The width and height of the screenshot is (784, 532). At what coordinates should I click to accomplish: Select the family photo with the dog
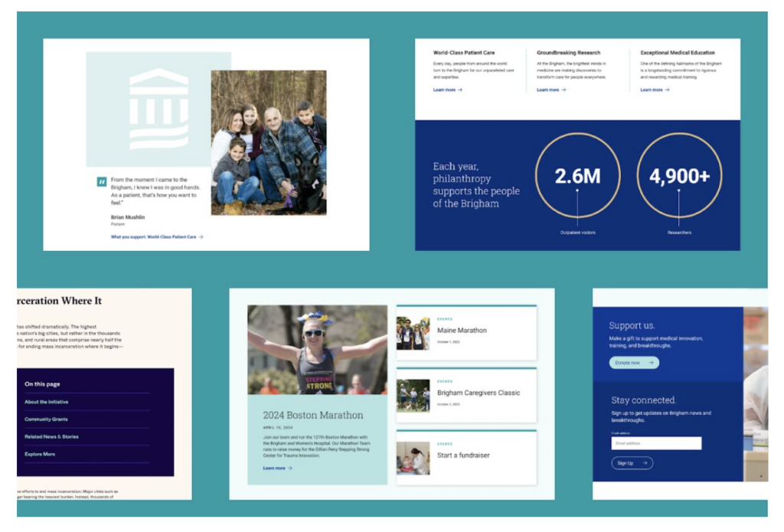[269, 142]
